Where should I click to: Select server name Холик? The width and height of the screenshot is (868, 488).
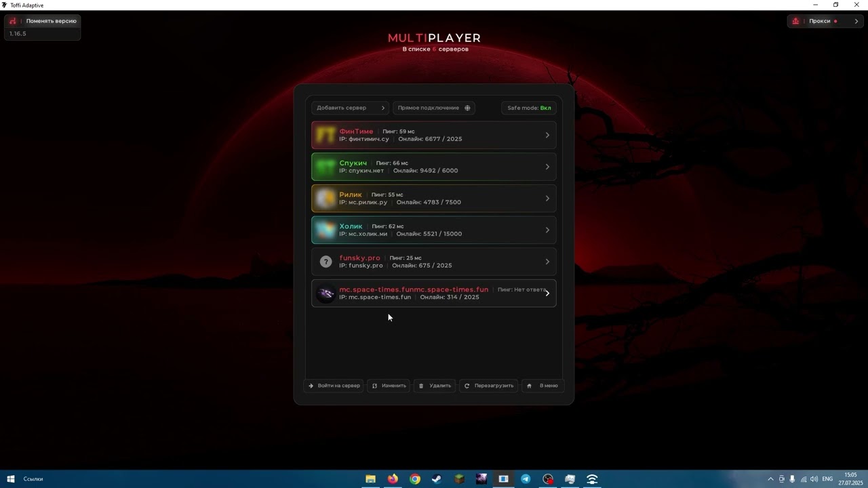point(351,226)
